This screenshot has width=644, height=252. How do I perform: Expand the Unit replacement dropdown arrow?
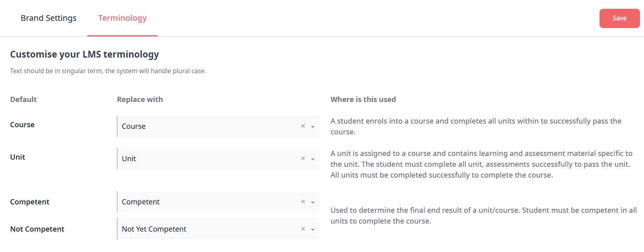point(313,159)
